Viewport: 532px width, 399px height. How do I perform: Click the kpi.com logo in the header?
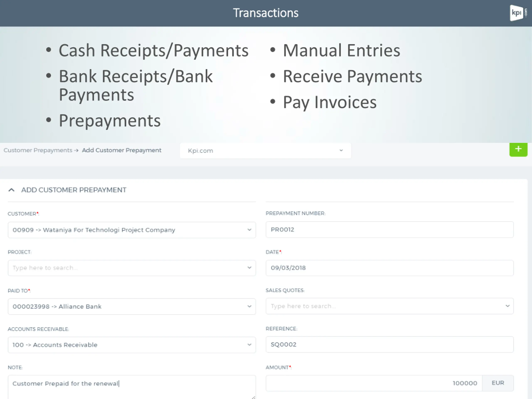518,13
